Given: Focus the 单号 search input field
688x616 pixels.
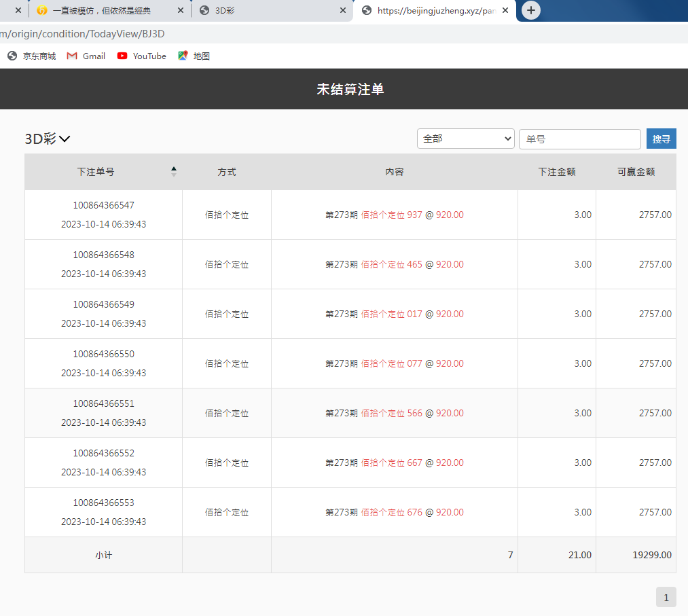Looking at the screenshot, I should coord(579,139).
